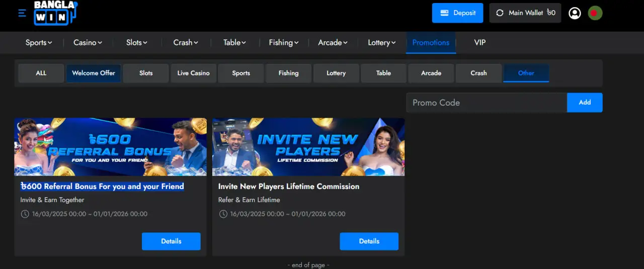Screen dimensions: 644x269
Task: Select the ALL promotions filter tab
Action: pos(41,73)
